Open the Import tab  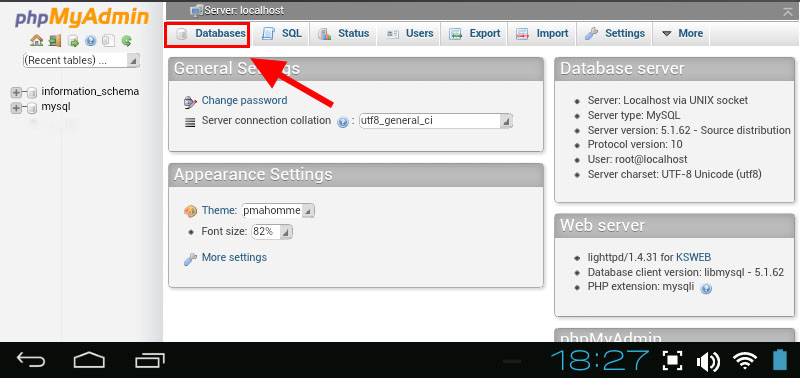542,34
